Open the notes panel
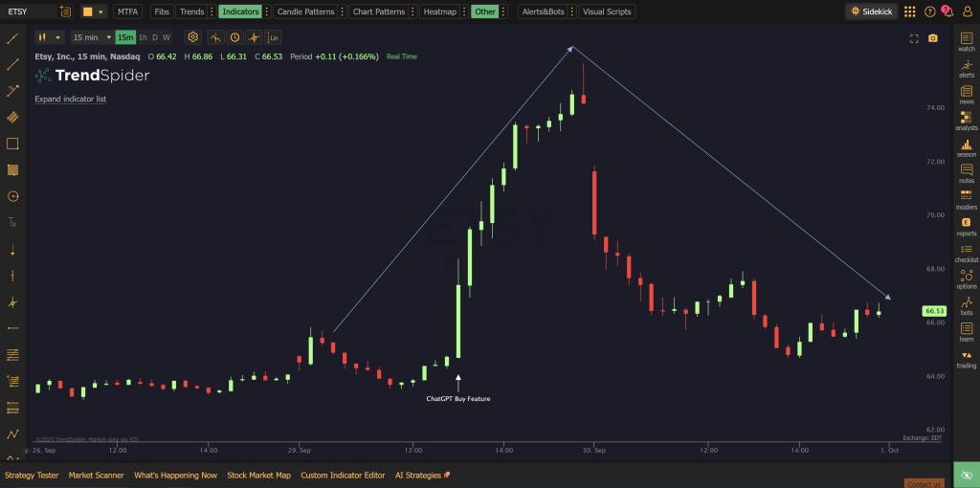 pos(967,174)
